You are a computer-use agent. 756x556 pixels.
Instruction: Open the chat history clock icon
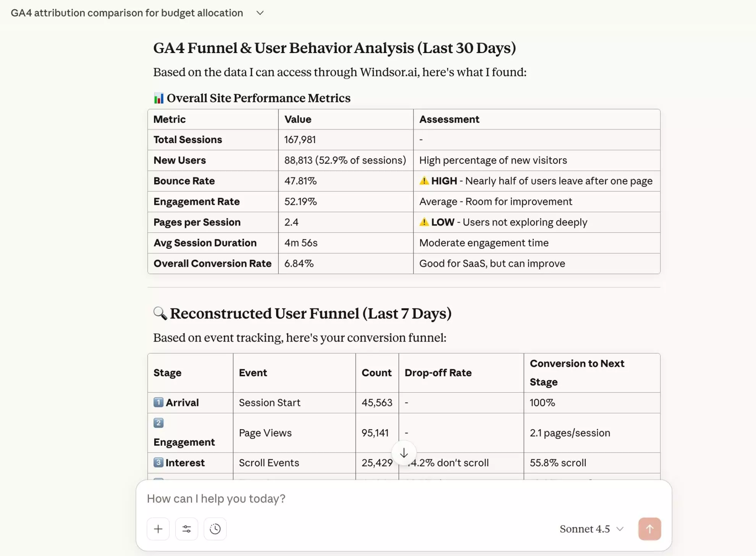tap(215, 529)
